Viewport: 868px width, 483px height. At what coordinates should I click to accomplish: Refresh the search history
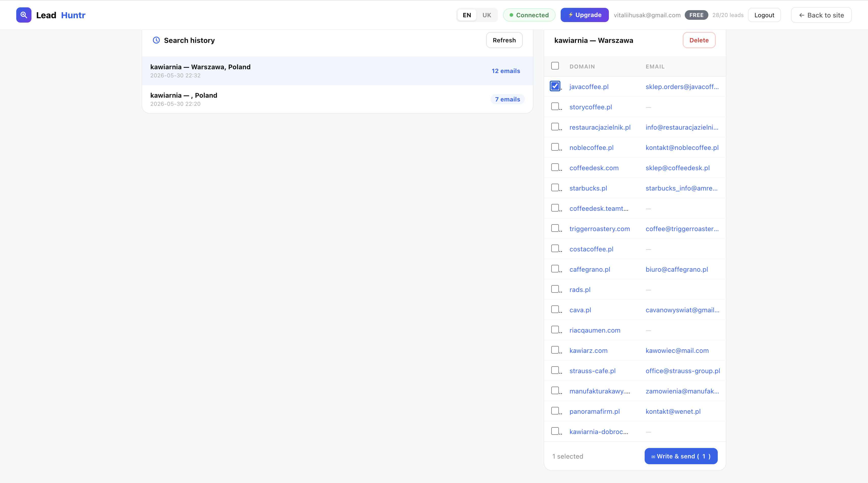pyautogui.click(x=504, y=40)
